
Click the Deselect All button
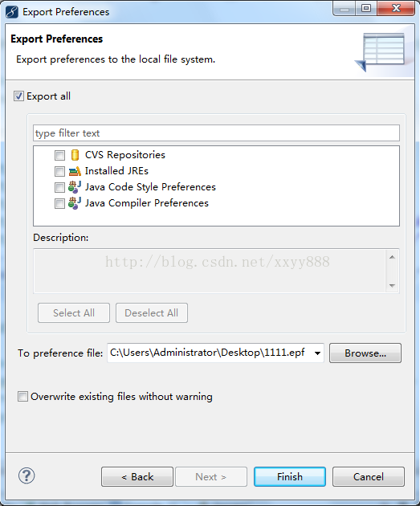pos(152,312)
